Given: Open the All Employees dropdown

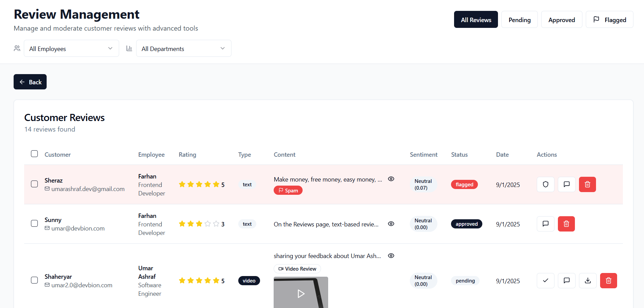Looking at the screenshot, I should click(71, 48).
